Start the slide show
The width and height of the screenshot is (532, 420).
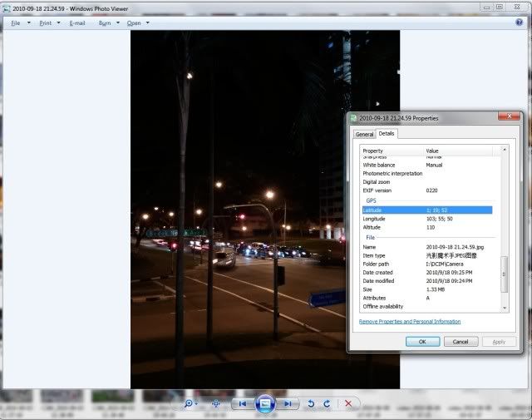tap(264, 403)
